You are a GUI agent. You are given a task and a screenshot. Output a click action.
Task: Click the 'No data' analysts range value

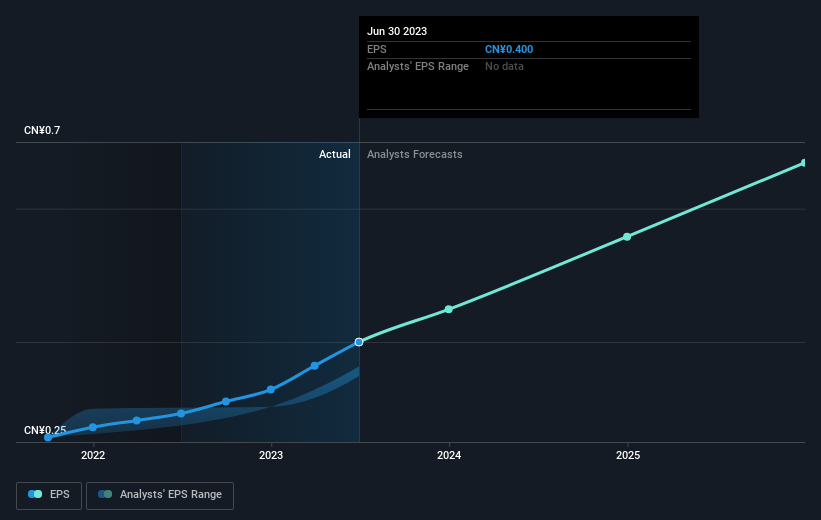pos(504,67)
